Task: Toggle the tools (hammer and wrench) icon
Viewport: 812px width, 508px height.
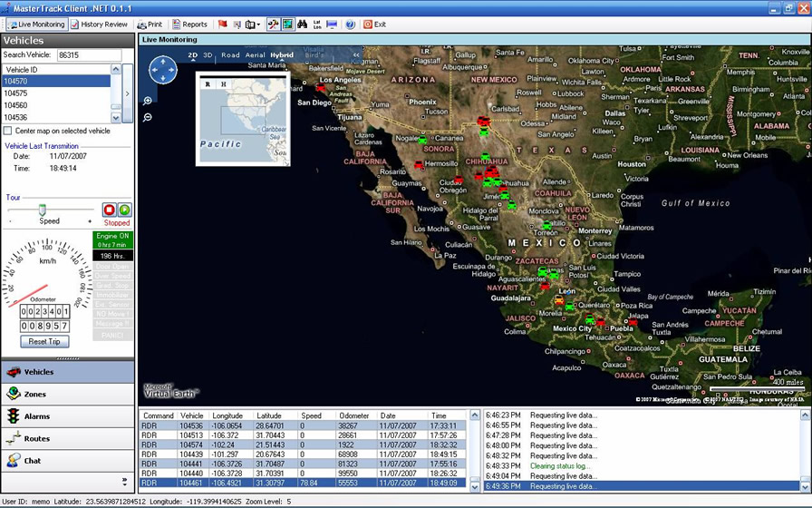Action: coord(273,24)
